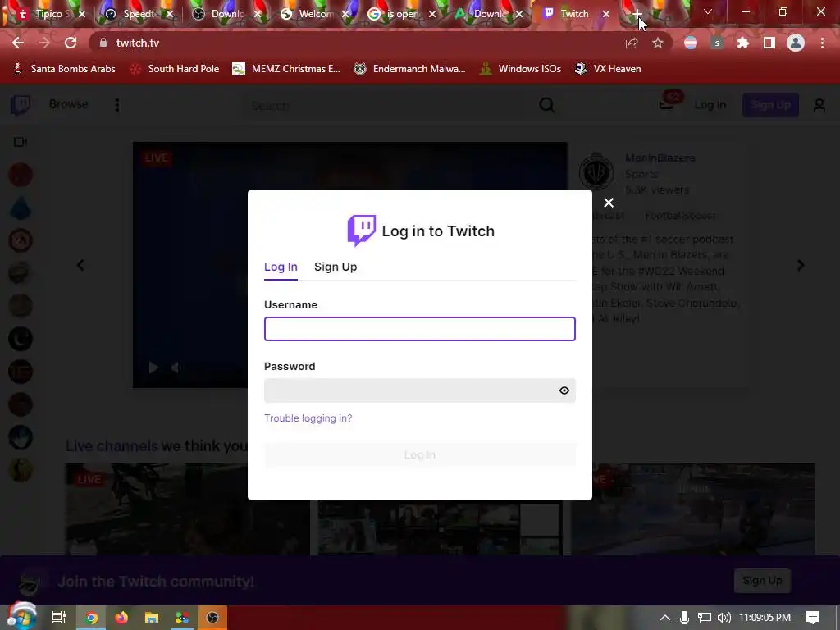The height and width of the screenshot is (630, 840).
Task: Click the Twitch search magnifier icon
Action: click(x=547, y=105)
